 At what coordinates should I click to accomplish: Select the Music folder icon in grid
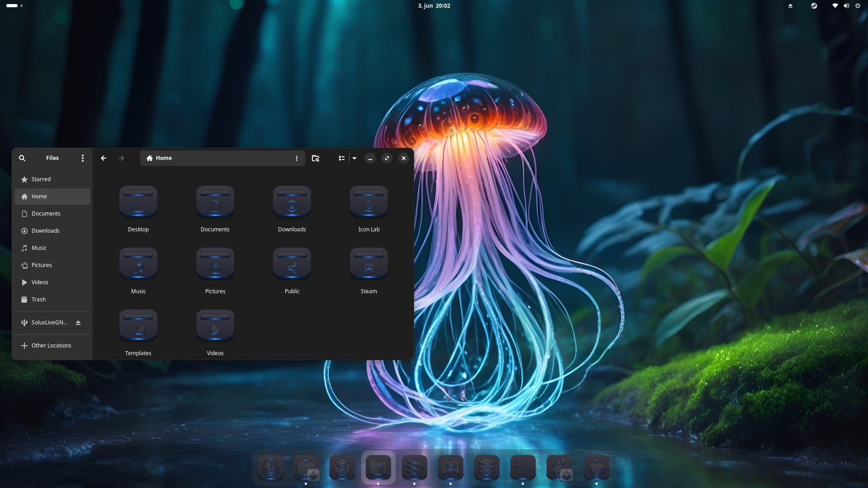click(x=138, y=263)
